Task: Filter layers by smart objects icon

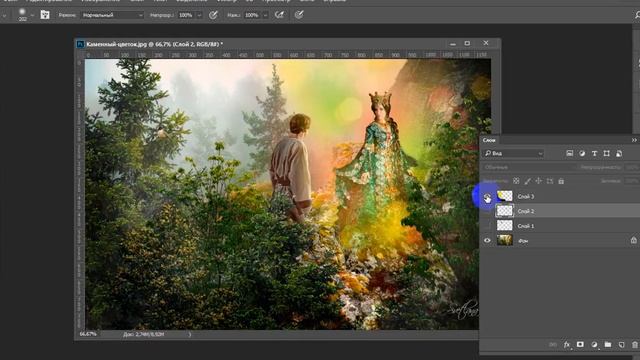Action: [619, 153]
